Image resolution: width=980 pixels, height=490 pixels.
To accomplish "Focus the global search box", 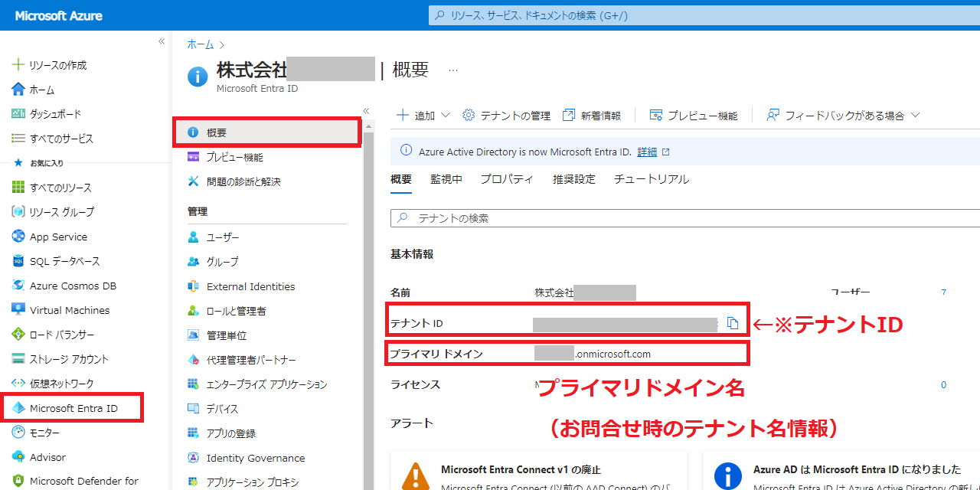I will (704, 15).
